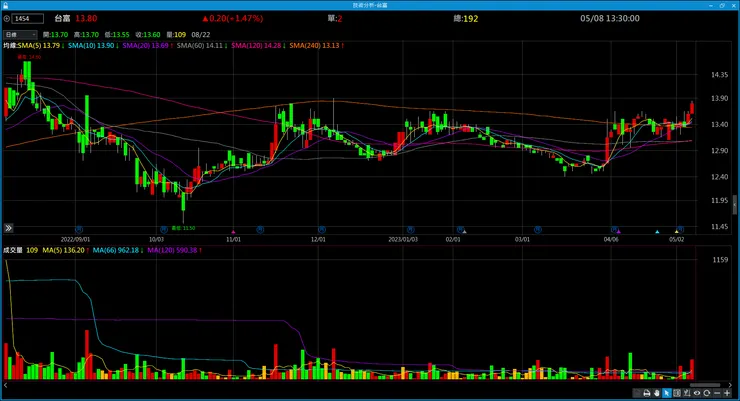Click the volume MA(120) 590.38 label
This screenshot has height=401, width=740.
174,251
